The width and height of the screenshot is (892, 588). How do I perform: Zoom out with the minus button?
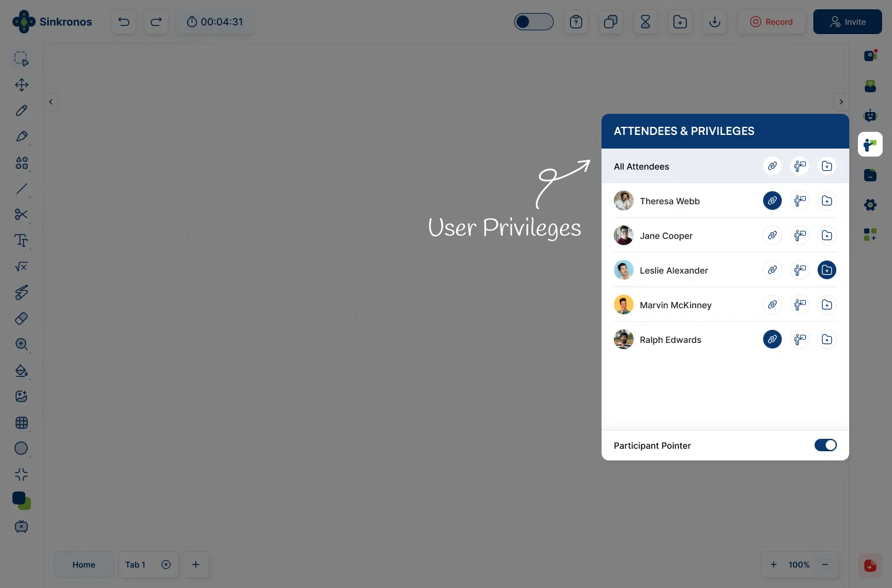825,564
